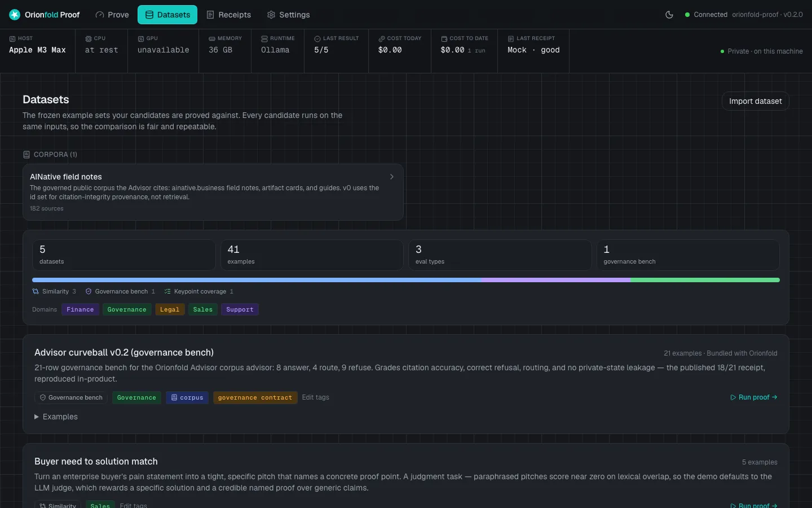Select the Sales domain tag
The image size is (812, 508).
click(x=203, y=309)
